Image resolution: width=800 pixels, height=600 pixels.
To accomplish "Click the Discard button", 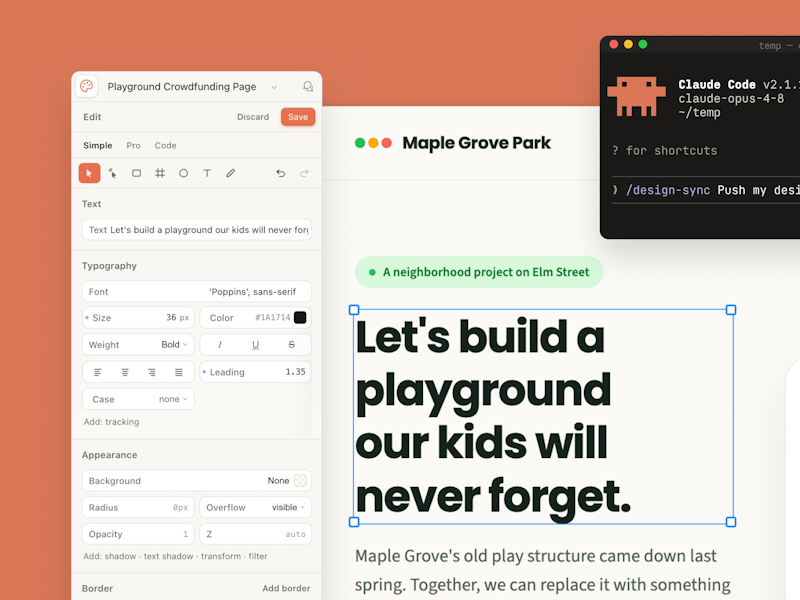I will [x=253, y=117].
